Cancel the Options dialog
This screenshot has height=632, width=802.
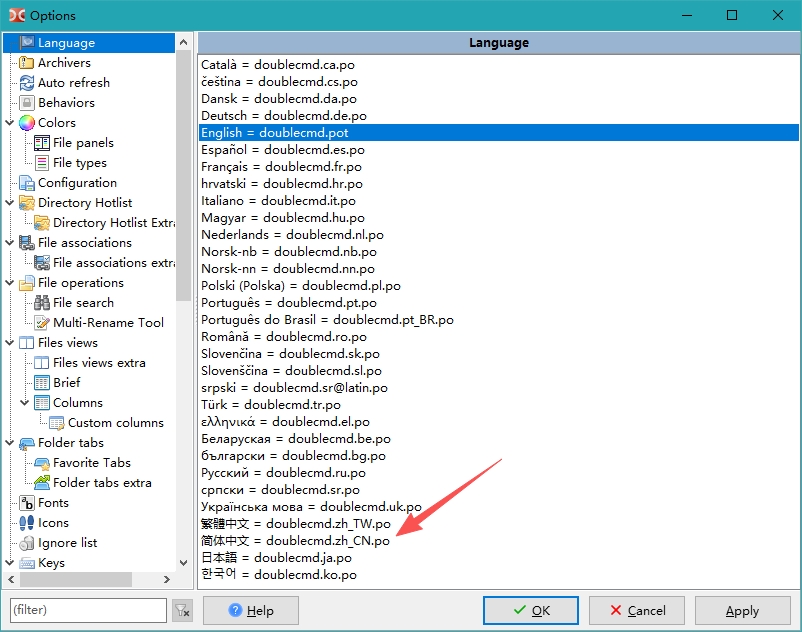(637, 611)
